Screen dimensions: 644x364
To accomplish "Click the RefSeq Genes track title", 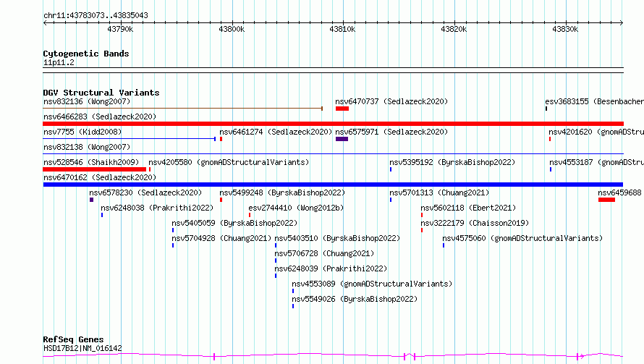I will [74, 339].
